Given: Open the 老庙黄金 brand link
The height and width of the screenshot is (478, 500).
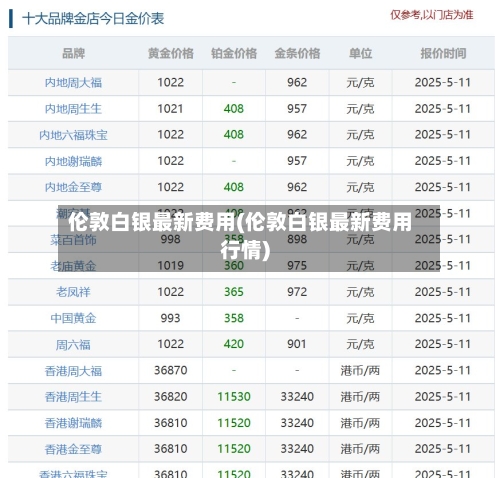Looking at the screenshot, I should click(73, 266).
